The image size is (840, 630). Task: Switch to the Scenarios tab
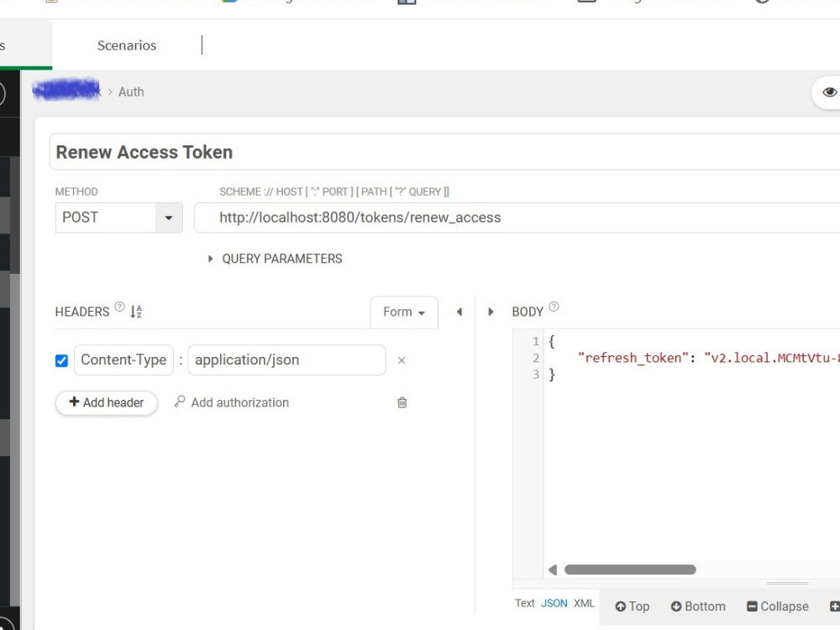pyautogui.click(x=127, y=45)
